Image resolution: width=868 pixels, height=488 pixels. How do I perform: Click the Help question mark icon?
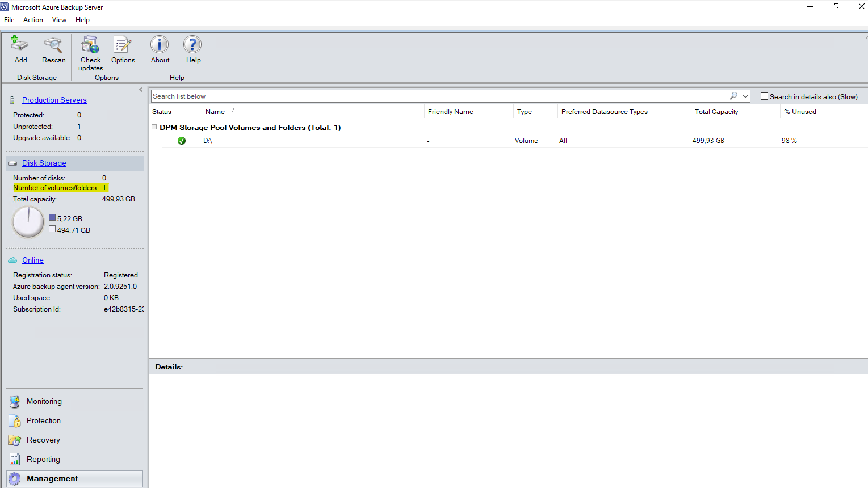pyautogui.click(x=192, y=45)
